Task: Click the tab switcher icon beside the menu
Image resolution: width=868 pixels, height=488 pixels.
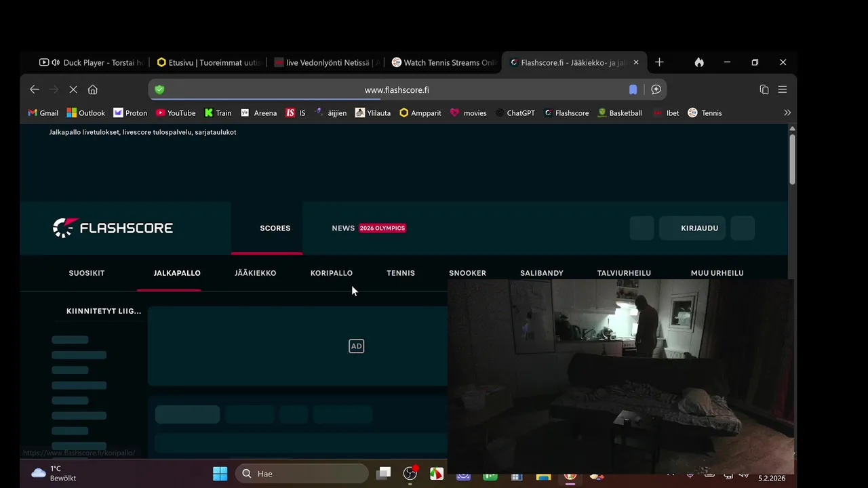Action: tap(764, 89)
